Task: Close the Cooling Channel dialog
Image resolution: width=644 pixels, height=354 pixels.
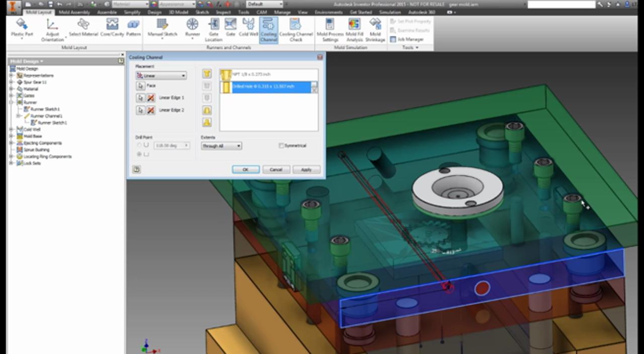Action: 319,57
